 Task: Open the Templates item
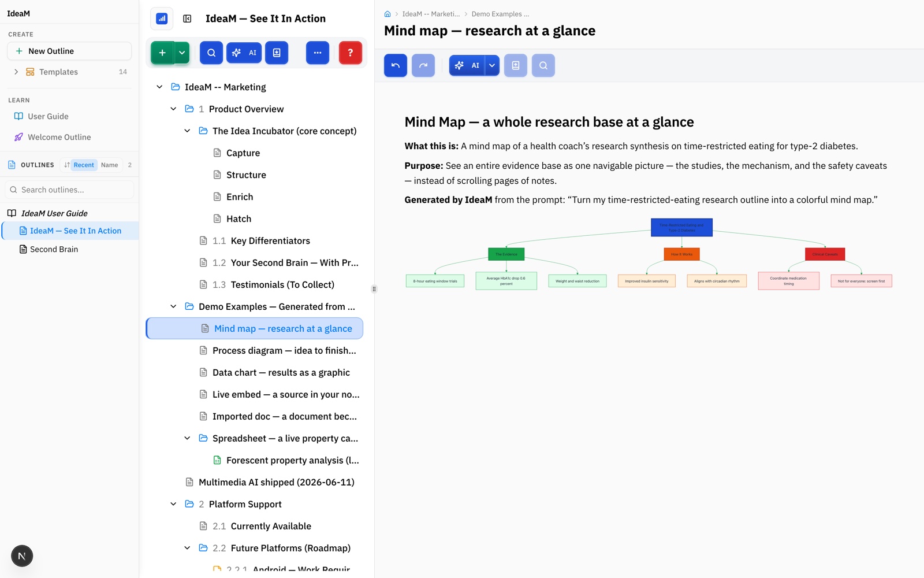[x=58, y=72]
